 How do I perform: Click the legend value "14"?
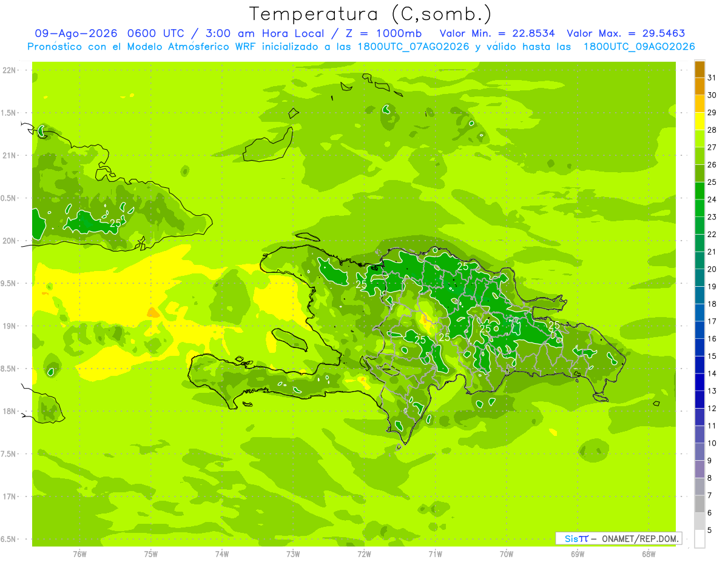pyautogui.click(x=712, y=374)
